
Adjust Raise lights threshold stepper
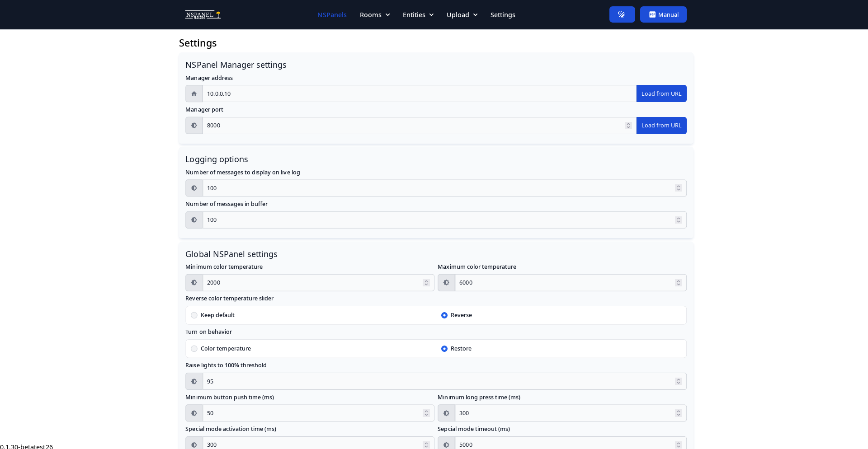pyautogui.click(x=679, y=381)
